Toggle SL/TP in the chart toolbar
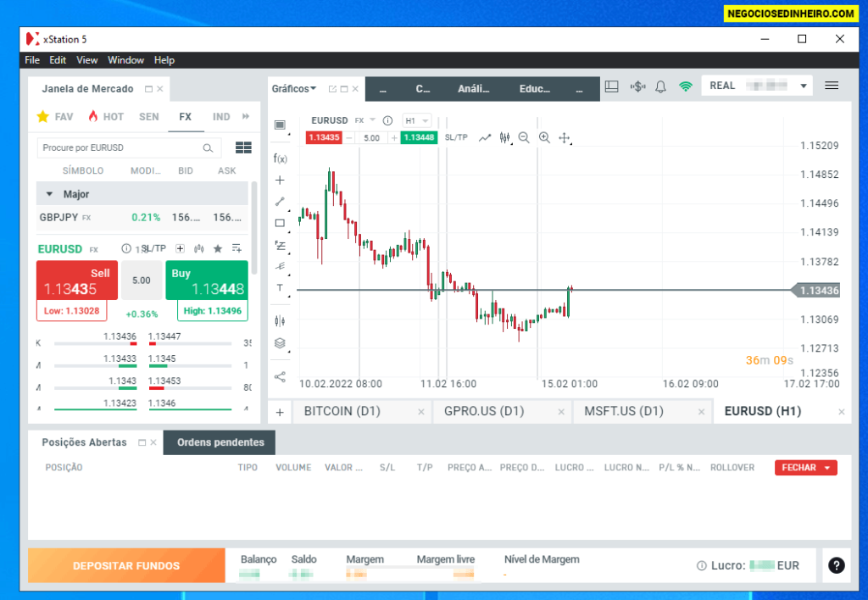The image size is (868, 600). point(456,137)
